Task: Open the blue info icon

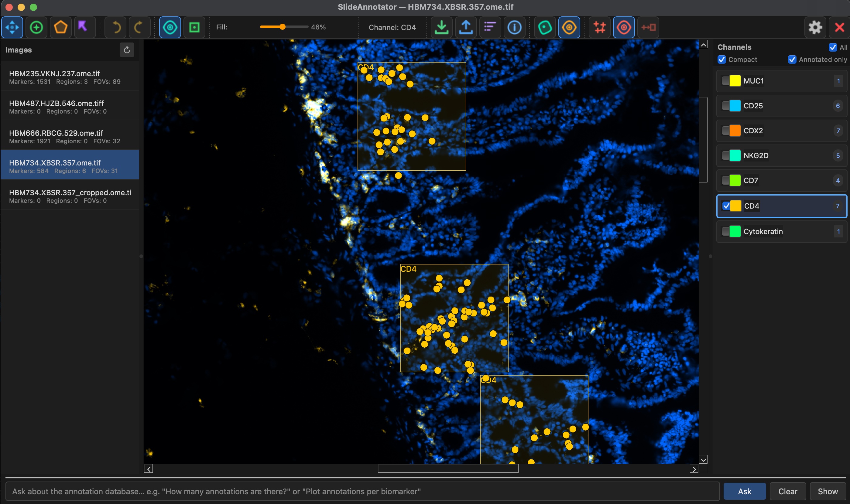Action: click(514, 27)
